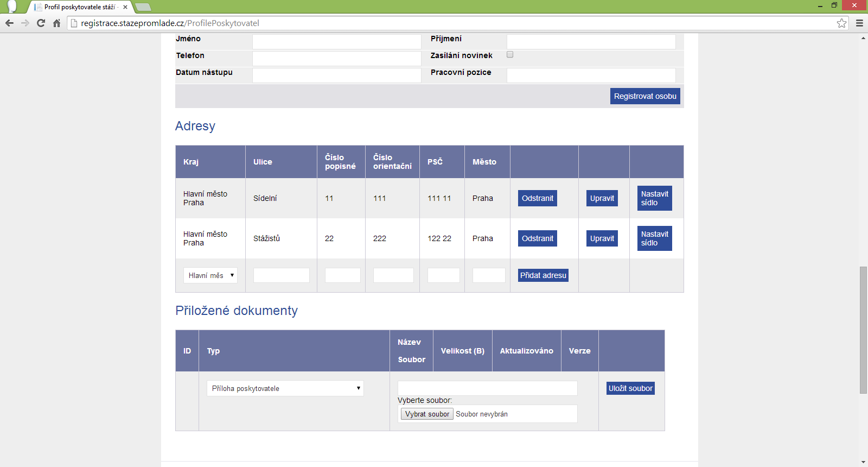Click the page vertical scrollbar thumb
Viewport: 868px width, 467px height.
coord(863,330)
